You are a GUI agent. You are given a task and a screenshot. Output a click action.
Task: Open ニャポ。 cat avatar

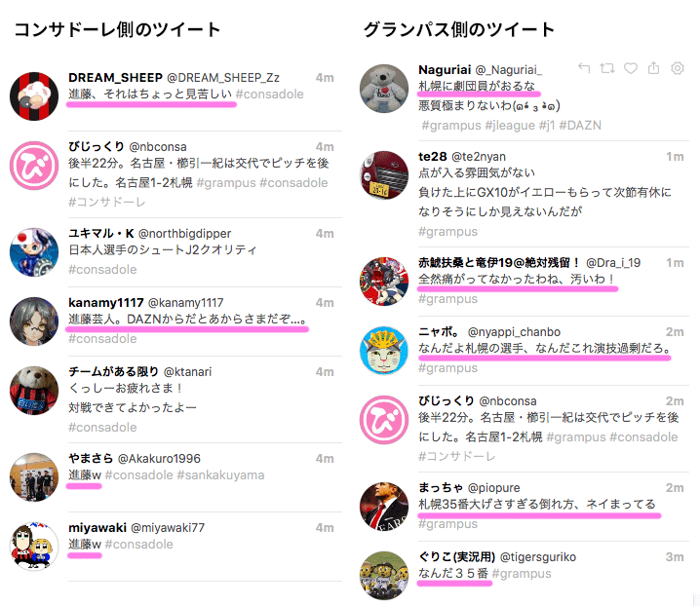point(384,351)
